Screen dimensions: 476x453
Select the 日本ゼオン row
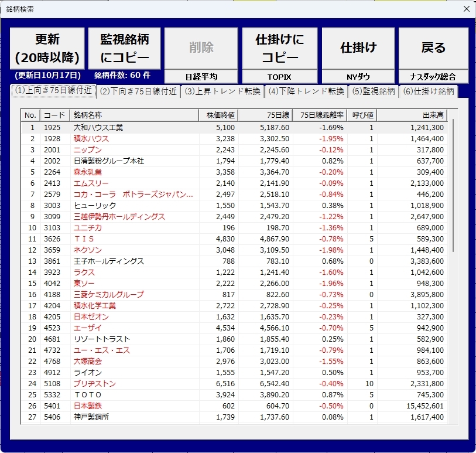click(x=234, y=317)
